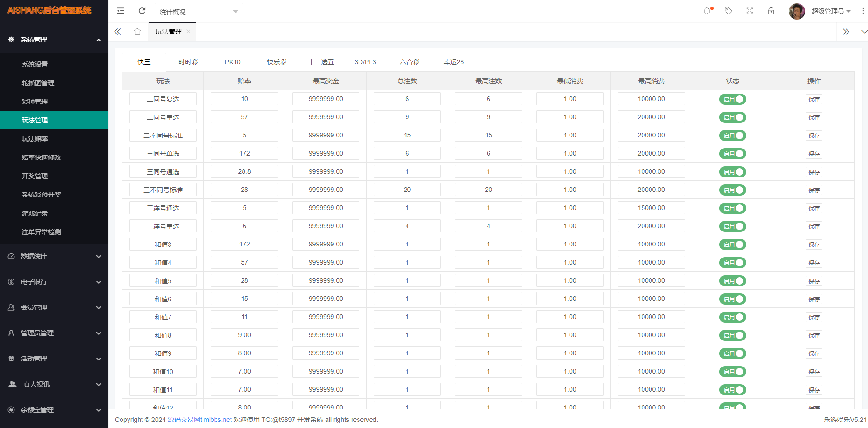Toggle 启用 switch for 二同号复选

click(732, 99)
